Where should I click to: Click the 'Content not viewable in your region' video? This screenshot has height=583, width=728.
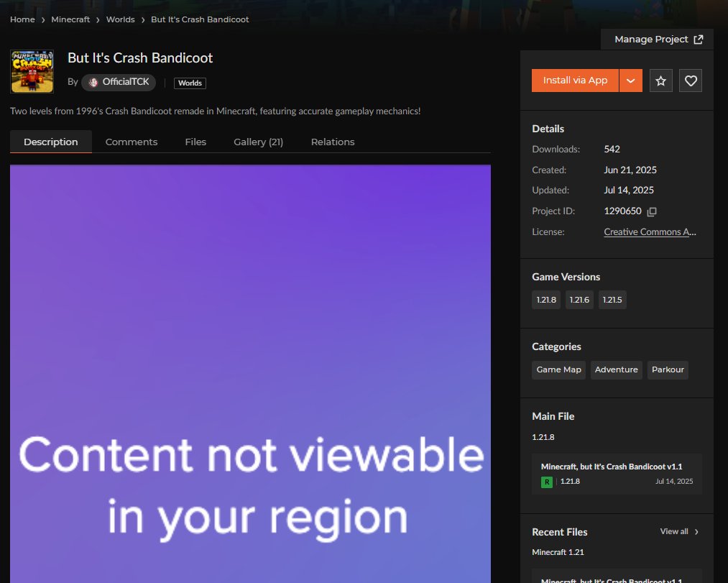point(250,374)
